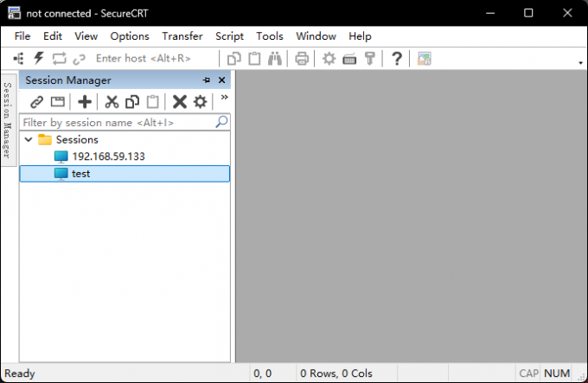Click the Paste icon in Session Manager toolbar
The image size is (588, 383).
[153, 101]
